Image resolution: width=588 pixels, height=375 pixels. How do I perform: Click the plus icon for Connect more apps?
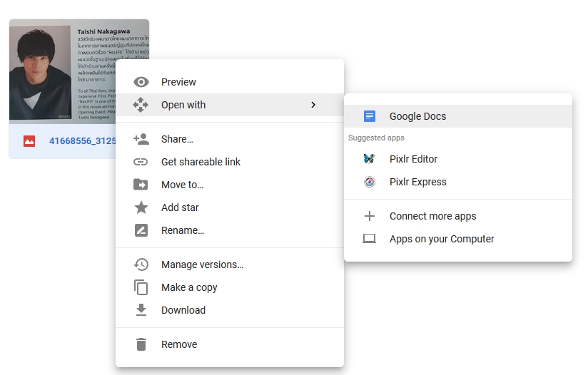(x=369, y=216)
